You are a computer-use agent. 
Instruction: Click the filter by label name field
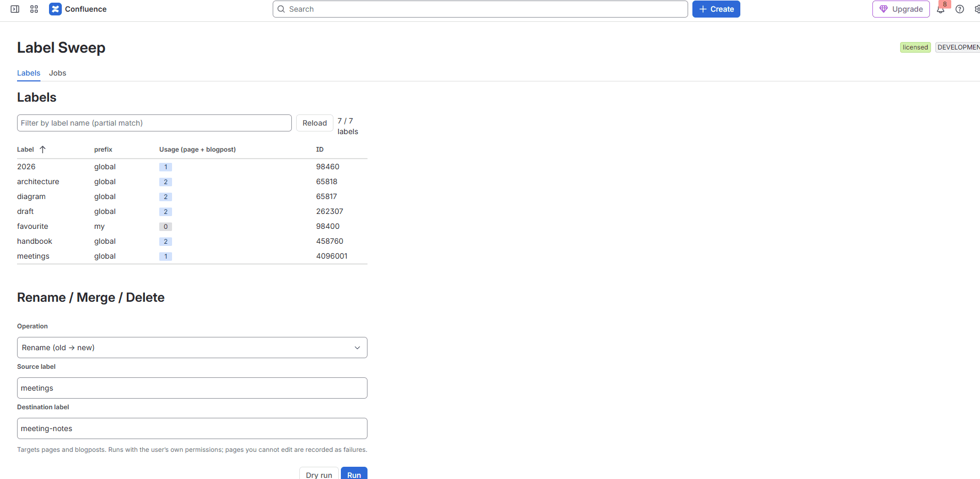click(x=154, y=123)
